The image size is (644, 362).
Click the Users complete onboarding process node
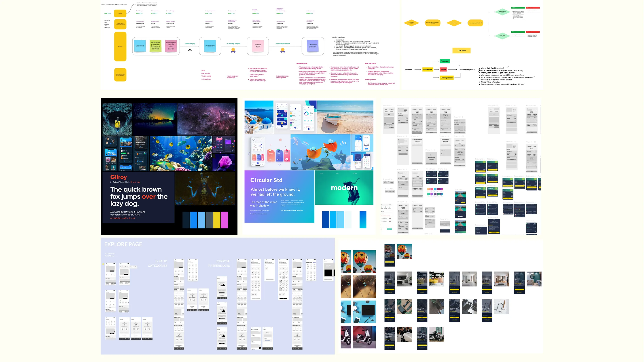(x=433, y=23)
